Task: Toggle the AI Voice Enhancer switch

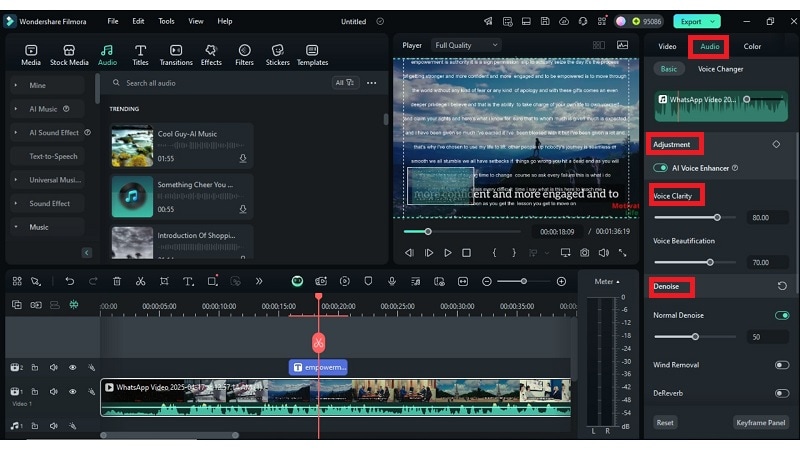Action: (x=660, y=168)
